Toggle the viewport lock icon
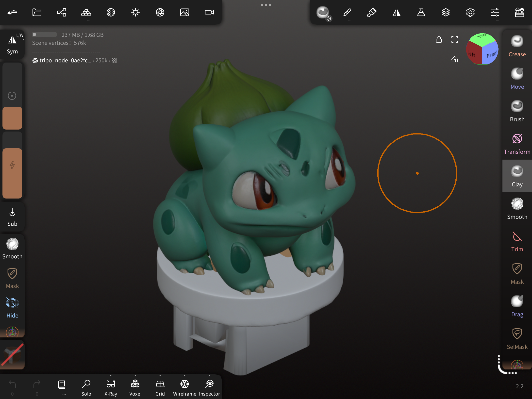Viewport: 532px width, 399px height. click(439, 39)
